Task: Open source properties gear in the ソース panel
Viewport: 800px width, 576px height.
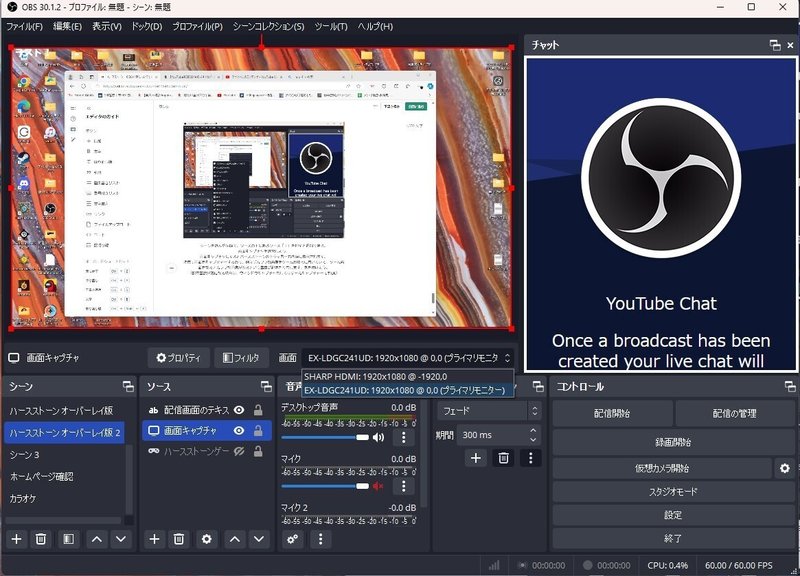Action: (206, 539)
